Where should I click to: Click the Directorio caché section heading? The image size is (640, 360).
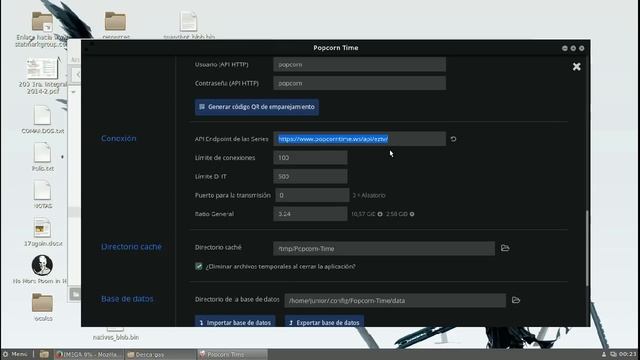pos(131,247)
